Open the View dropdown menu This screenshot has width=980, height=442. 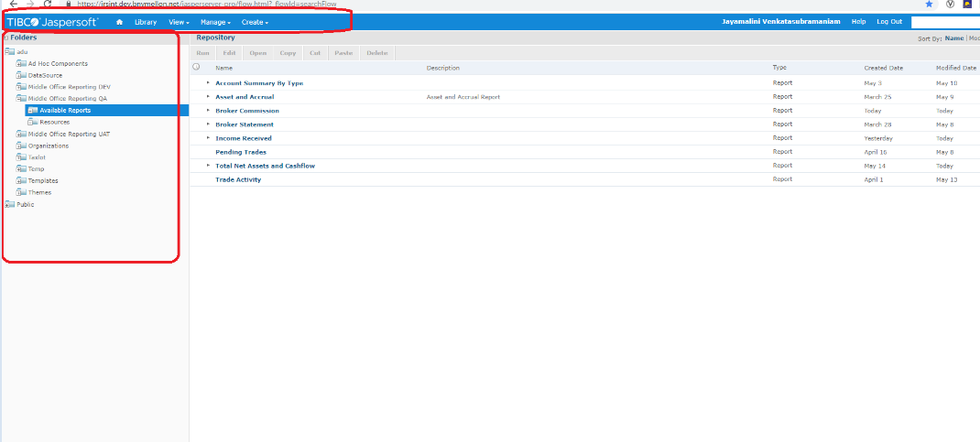pos(179,22)
